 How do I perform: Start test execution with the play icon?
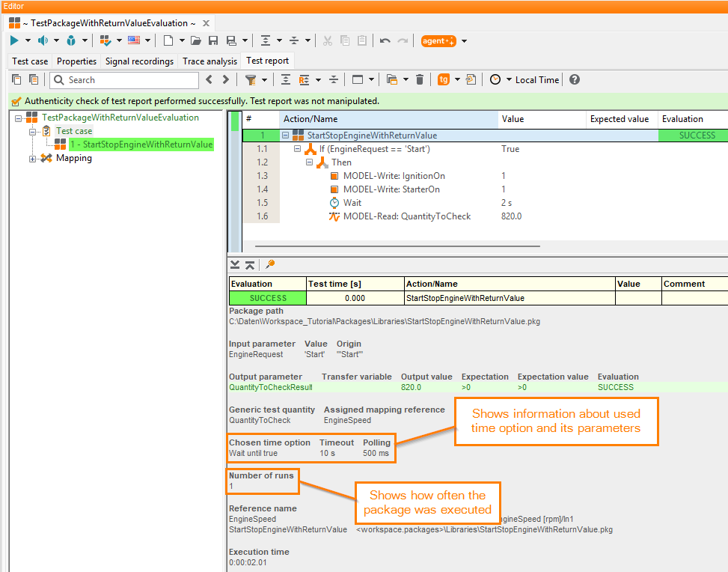[14, 41]
